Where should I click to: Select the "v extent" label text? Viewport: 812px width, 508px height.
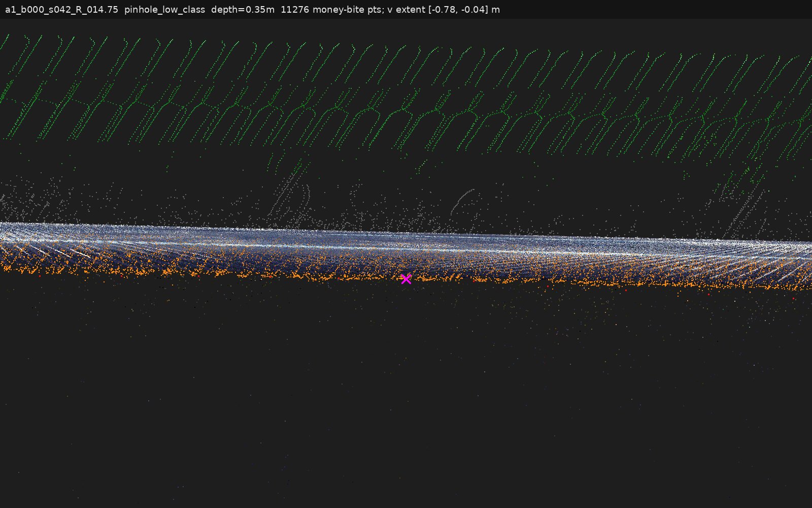click(407, 10)
